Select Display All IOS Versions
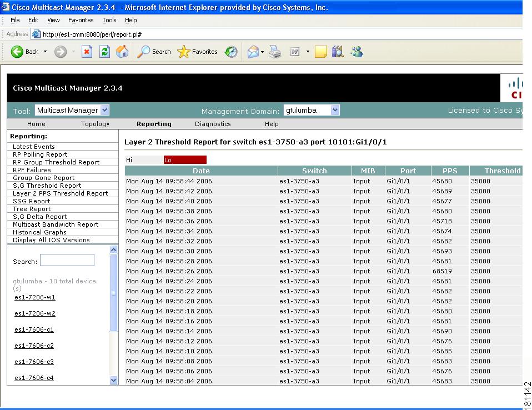Screen dimensions: 532x410 pyautogui.click(x=51, y=241)
